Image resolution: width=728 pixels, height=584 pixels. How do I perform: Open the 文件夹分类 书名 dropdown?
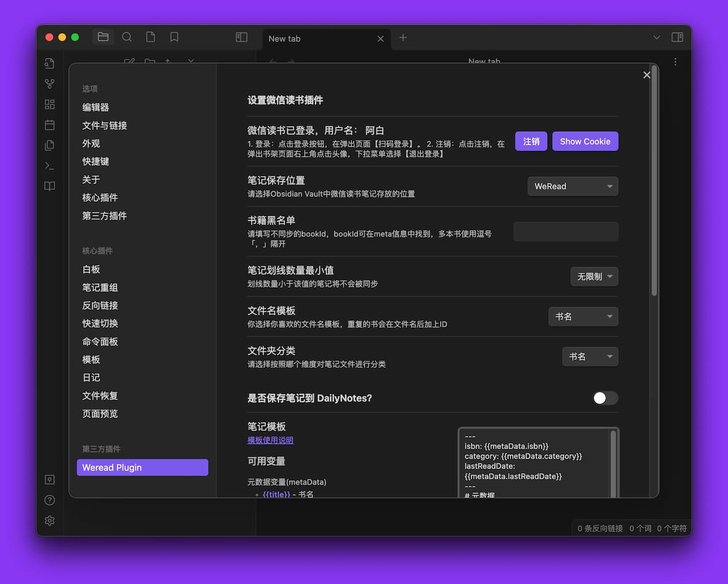(590, 356)
